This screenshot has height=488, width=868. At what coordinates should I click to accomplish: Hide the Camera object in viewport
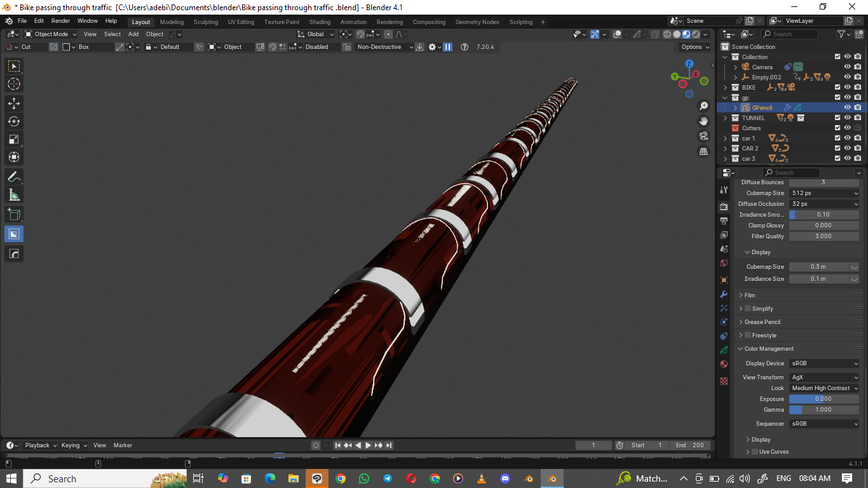847,67
